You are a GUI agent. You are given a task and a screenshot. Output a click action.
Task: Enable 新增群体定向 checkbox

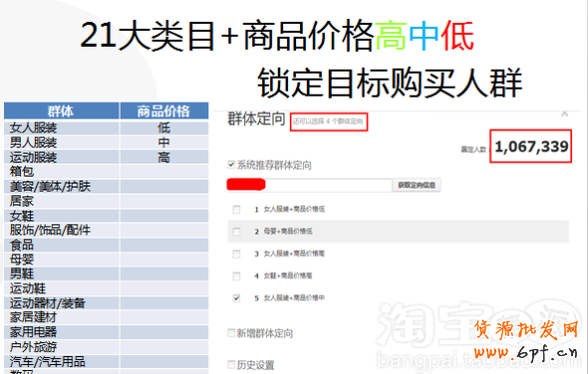pyautogui.click(x=231, y=333)
